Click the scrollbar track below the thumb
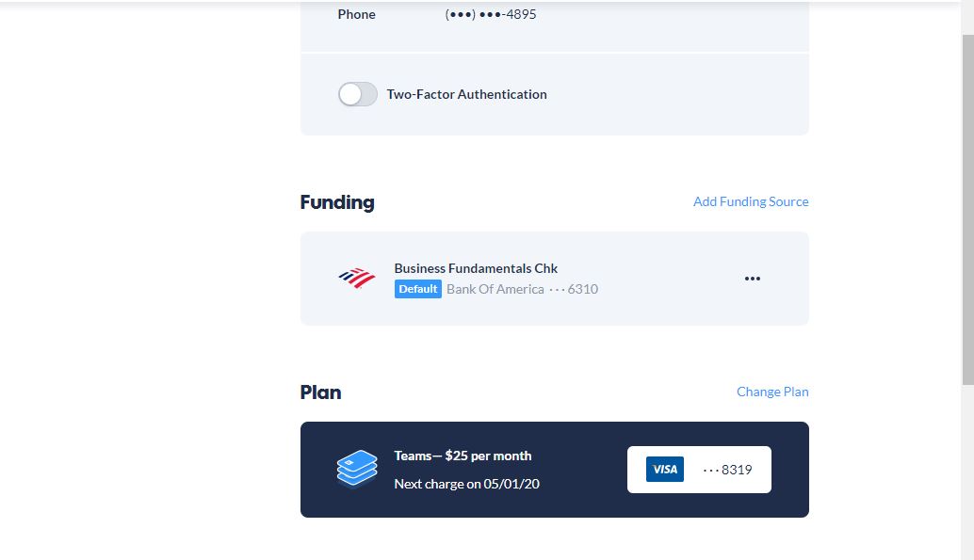 pyautogui.click(x=966, y=471)
